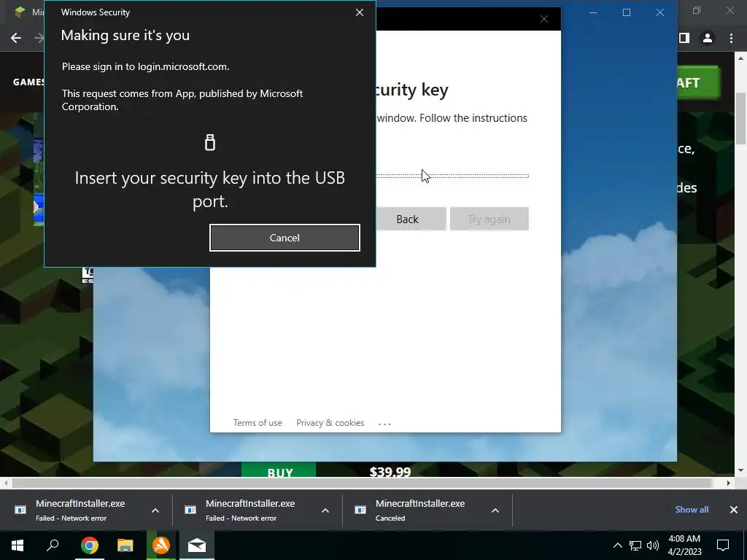Click the Minecraft tab favicon in Chrome
This screenshot has height=560, width=747.
20,12
